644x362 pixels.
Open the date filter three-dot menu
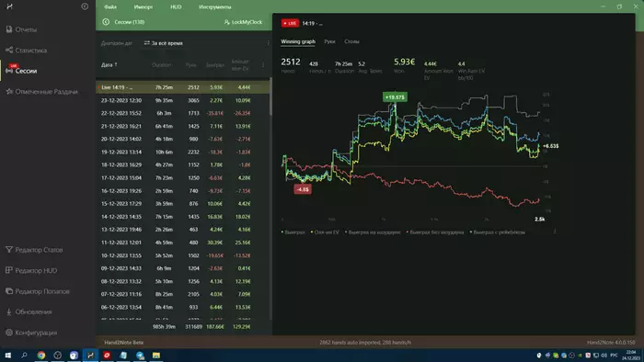click(x=269, y=43)
